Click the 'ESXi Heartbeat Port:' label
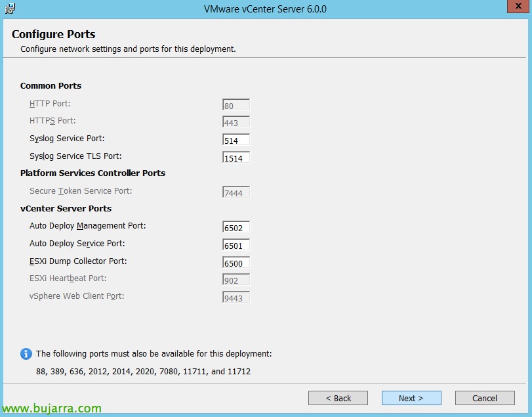 click(x=68, y=278)
